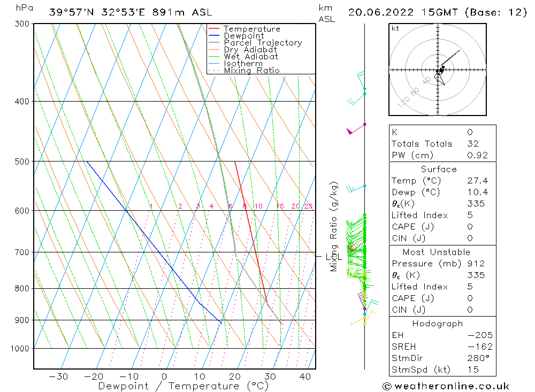This screenshot has width=535, height=392.
Task: Click the 'hPa' axis unit label
Action: pos(24,8)
